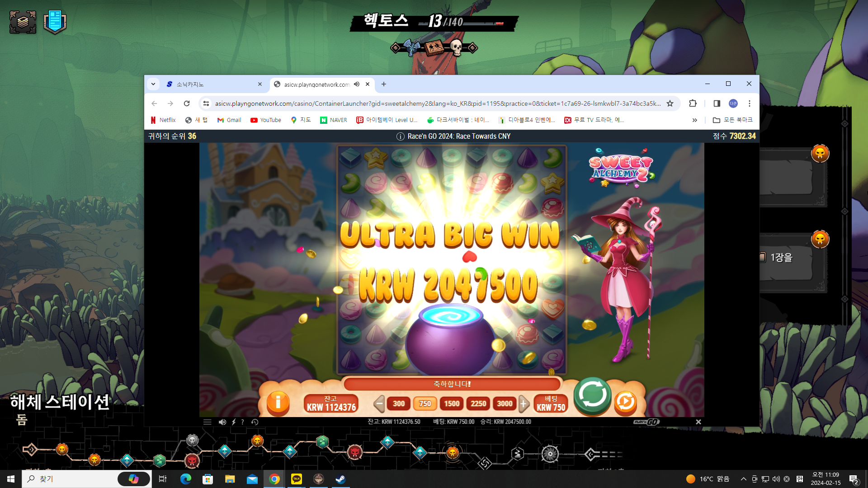Open Copilot from the taskbar
Image resolution: width=868 pixels, height=488 pixels.
(x=134, y=479)
